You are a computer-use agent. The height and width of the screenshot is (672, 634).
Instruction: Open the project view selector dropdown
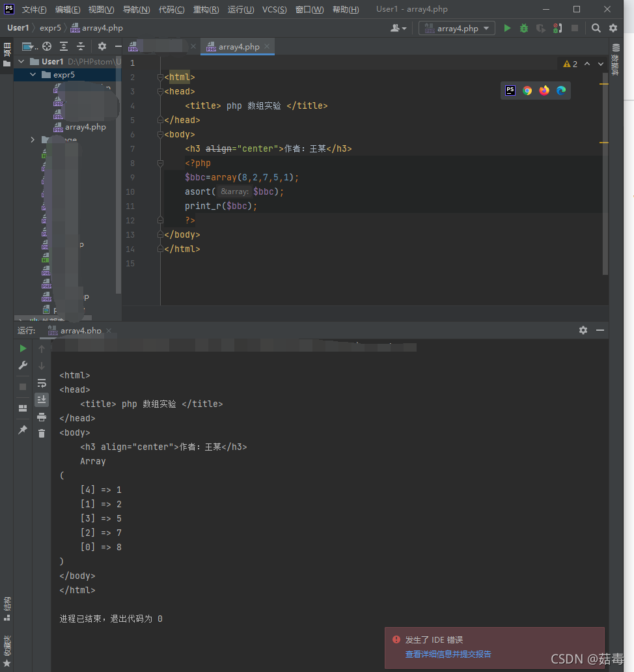click(x=29, y=46)
